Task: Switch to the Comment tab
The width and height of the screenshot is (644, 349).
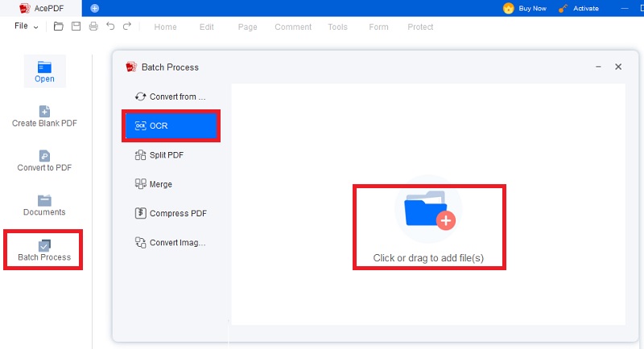Action: (293, 27)
